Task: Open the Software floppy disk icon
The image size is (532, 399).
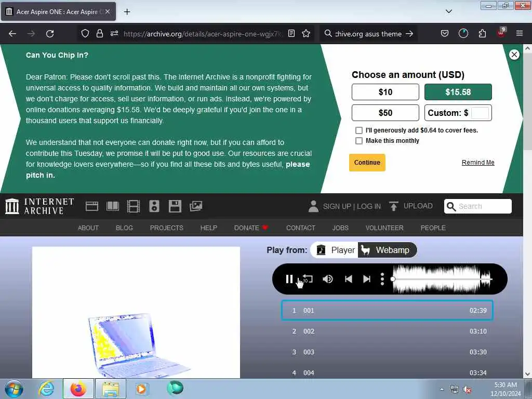Action: point(175,206)
